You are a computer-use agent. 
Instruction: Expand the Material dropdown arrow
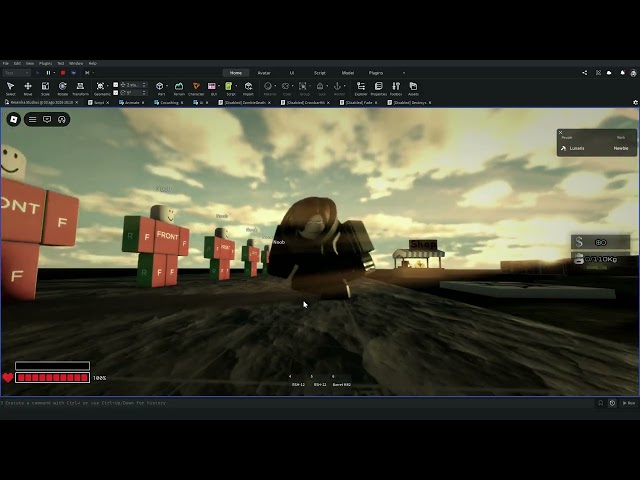(x=275, y=86)
